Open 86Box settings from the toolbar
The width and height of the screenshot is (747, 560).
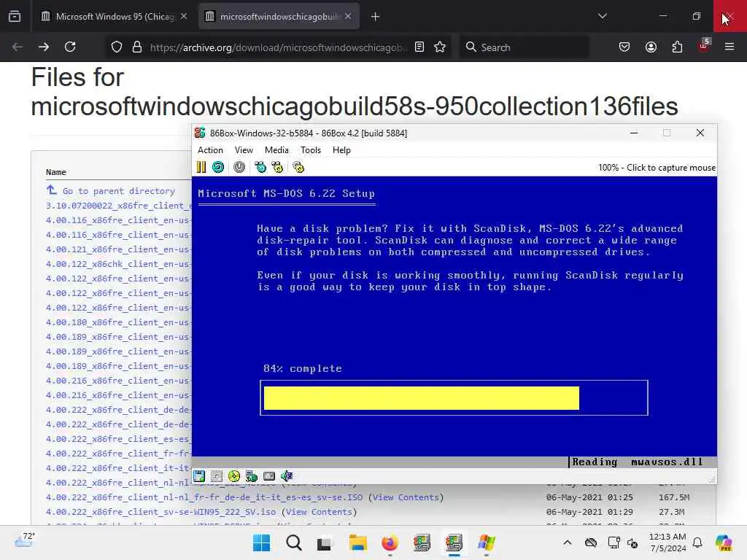pyautogui.click(x=298, y=167)
